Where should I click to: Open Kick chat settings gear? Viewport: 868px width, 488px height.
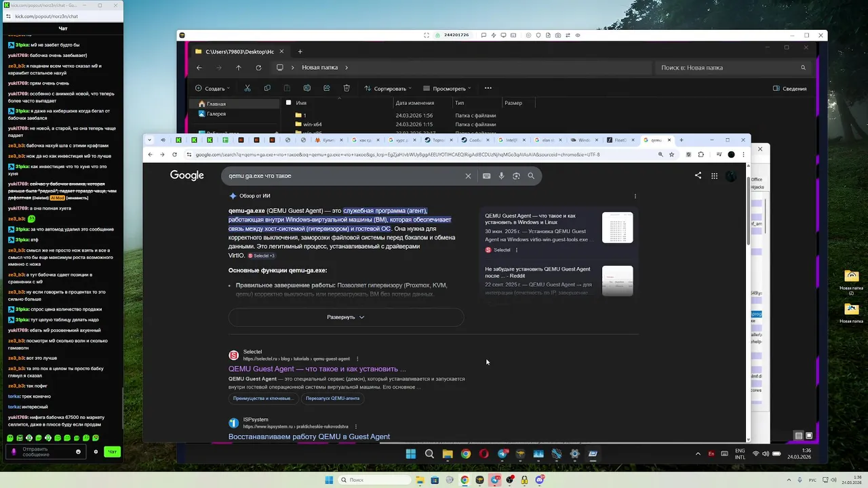coord(96,451)
